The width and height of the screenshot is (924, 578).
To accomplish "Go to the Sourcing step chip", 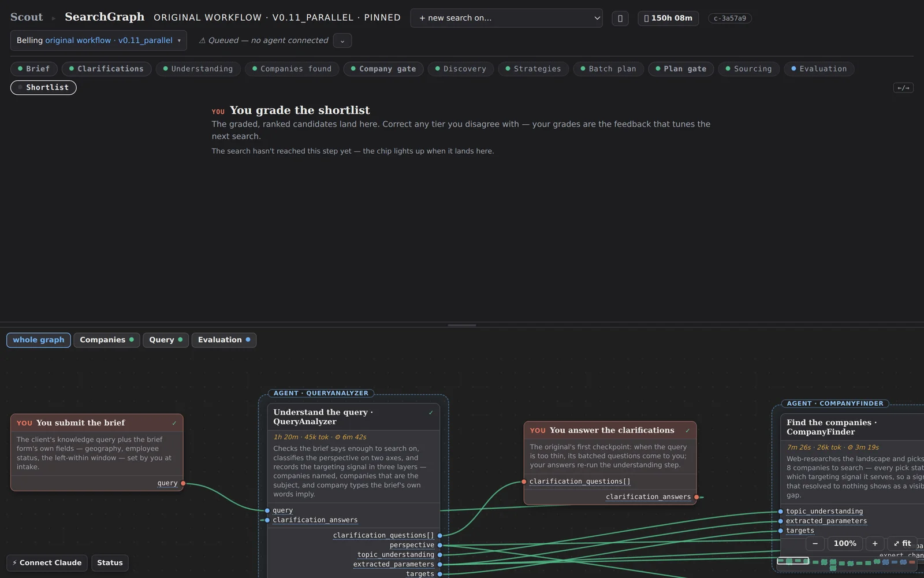I will (748, 69).
